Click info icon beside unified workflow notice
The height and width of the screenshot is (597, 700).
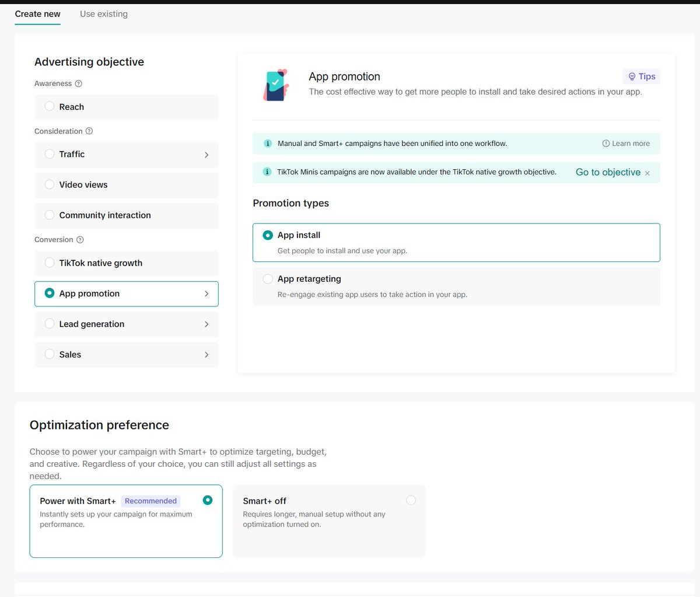coord(268,144)
